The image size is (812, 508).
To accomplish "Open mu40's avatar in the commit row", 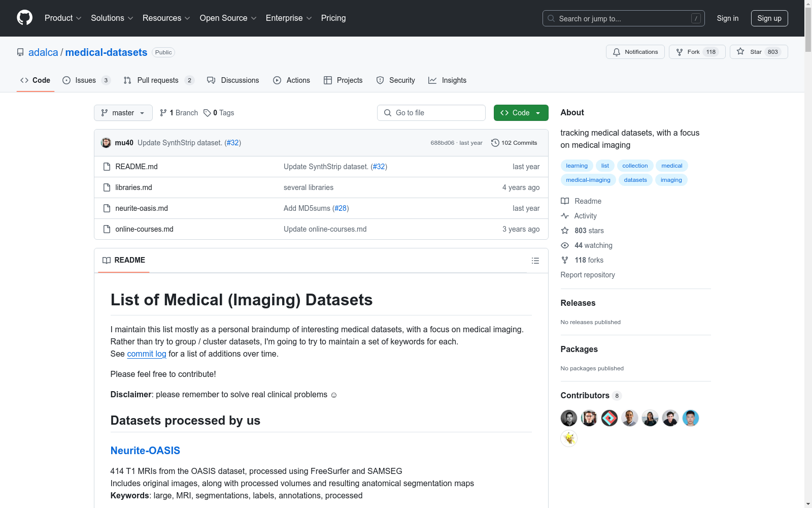I will tap(106, 143).
